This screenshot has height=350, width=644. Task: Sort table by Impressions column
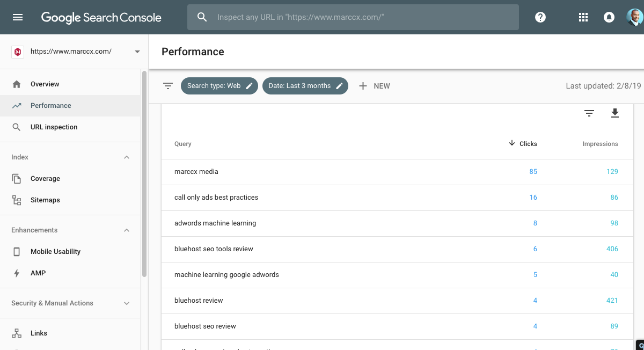click(600, 144)
